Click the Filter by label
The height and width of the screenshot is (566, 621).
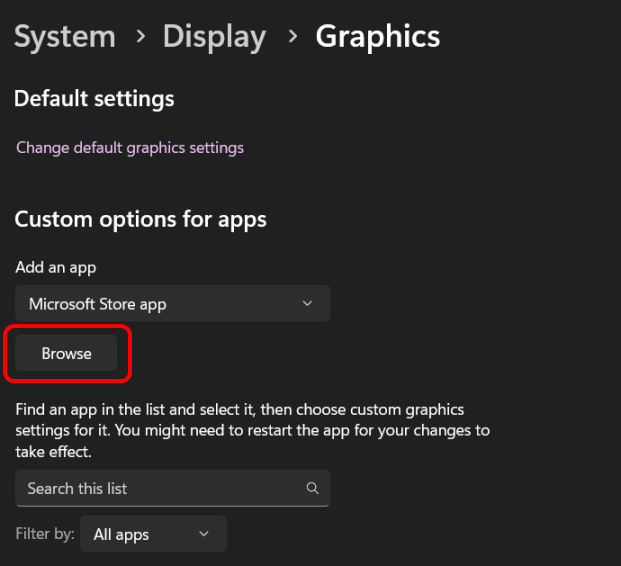tap(45, 534)
